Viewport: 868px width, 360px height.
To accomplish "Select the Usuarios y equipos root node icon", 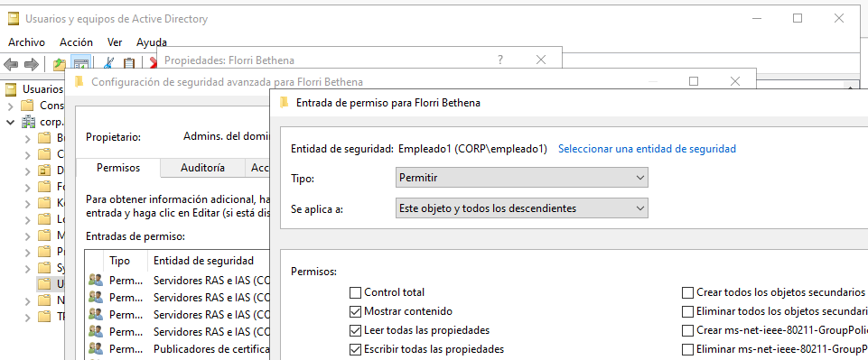I will click(x=12, y=88).
